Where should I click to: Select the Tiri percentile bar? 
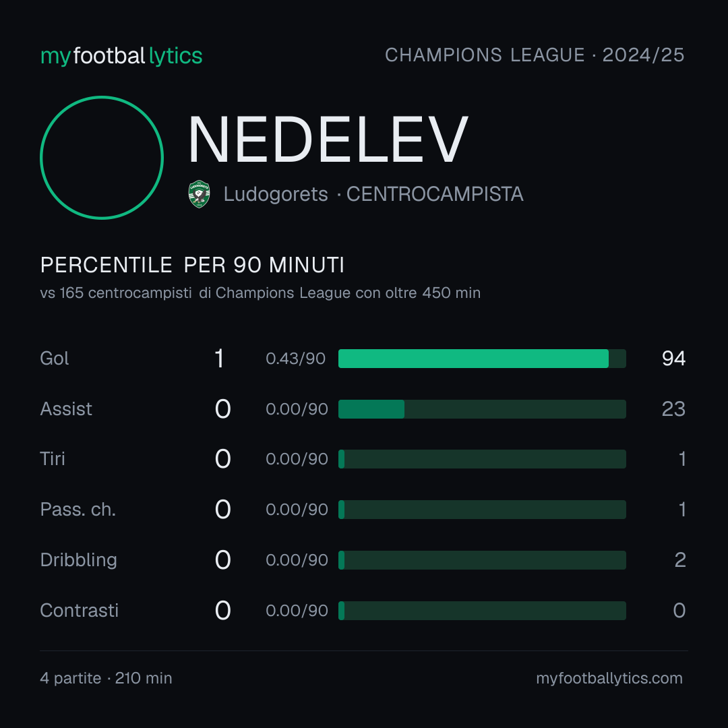(x=482, y=459)
